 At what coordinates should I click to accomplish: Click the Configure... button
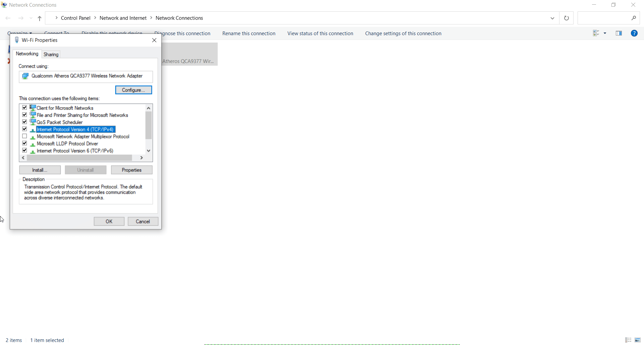[x=133, y=90]
